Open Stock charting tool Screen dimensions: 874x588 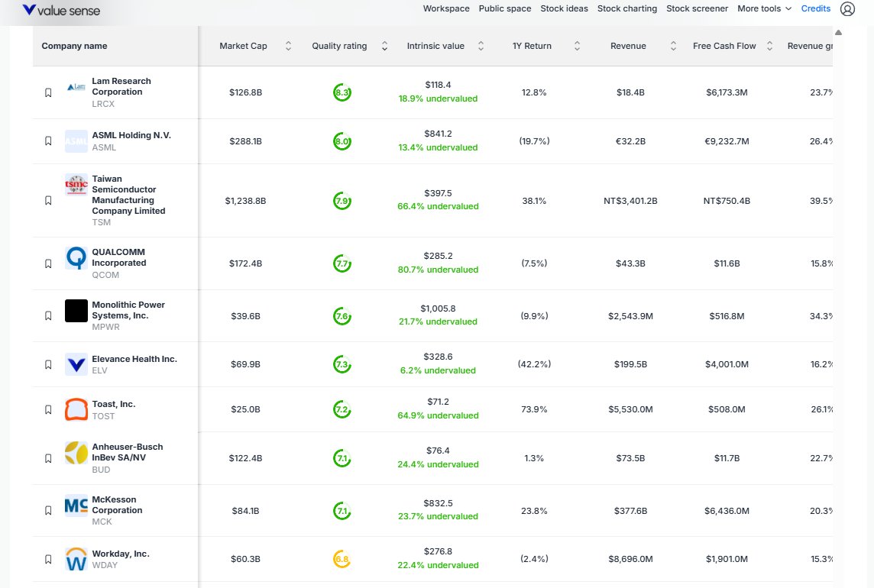point(627,8)
